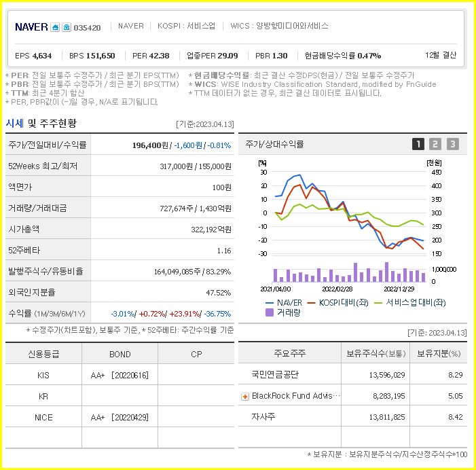Viewport: 476px width, 470px height.
Task: Click the green 서비스업대비 legend marker
Action: [x=378, y=303]
